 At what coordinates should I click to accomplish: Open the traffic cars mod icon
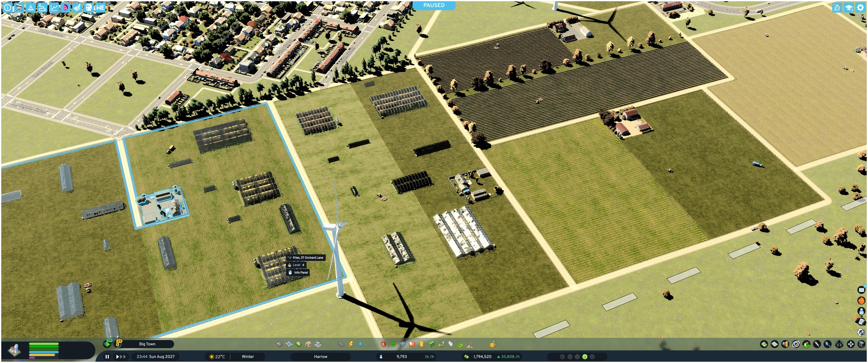[19, 7]
